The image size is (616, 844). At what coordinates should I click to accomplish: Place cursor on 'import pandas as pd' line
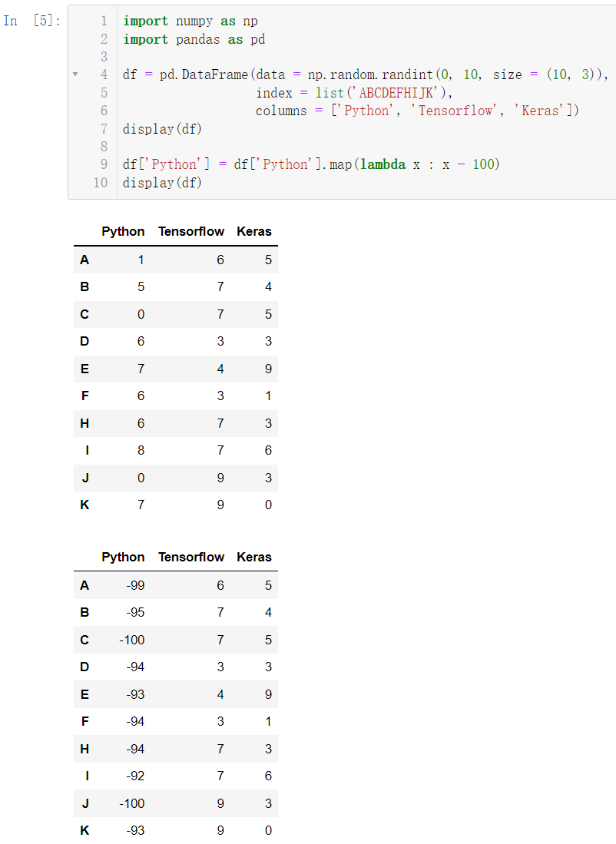[x=194, y=39]
